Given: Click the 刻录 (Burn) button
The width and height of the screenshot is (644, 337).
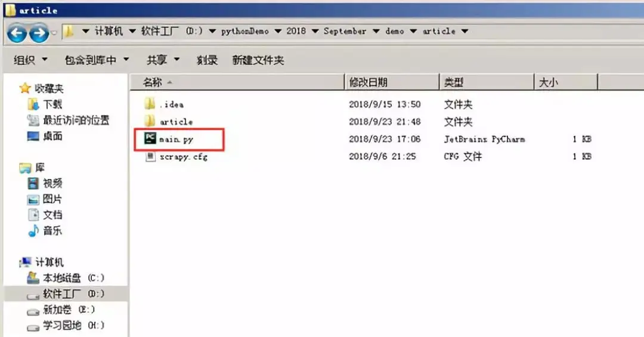Looking at the screenshot, I should [x=207, y=60].
